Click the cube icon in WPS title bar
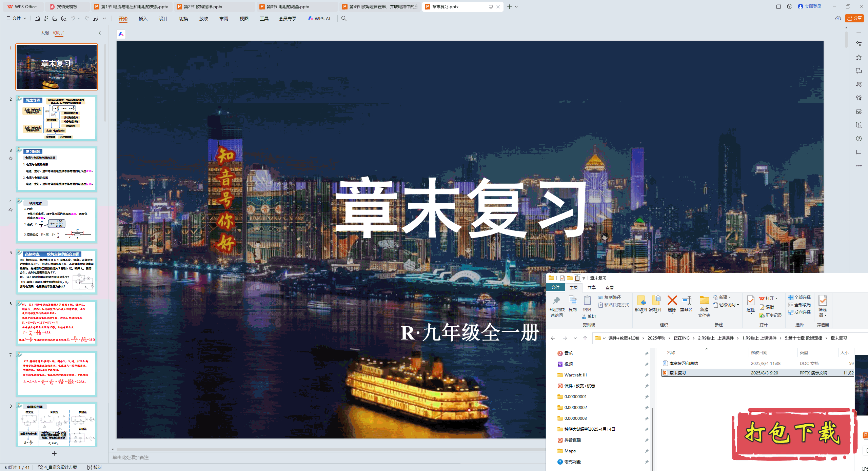 790,6
